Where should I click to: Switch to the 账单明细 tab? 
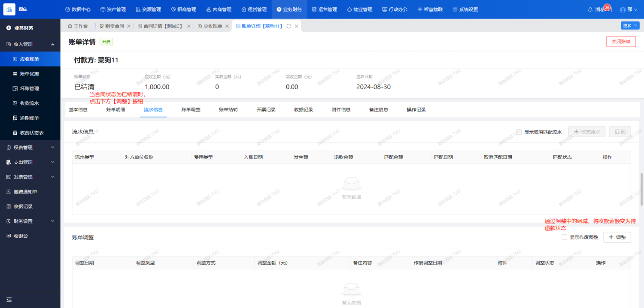point(116,110)
